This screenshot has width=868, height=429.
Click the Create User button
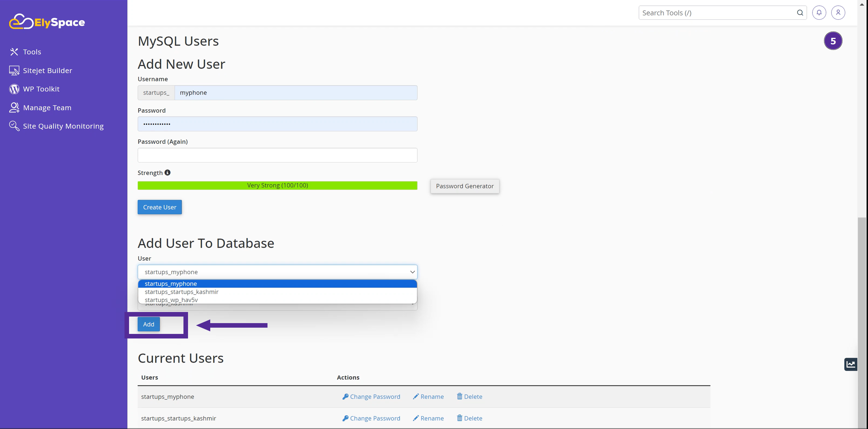coord(160,207)
